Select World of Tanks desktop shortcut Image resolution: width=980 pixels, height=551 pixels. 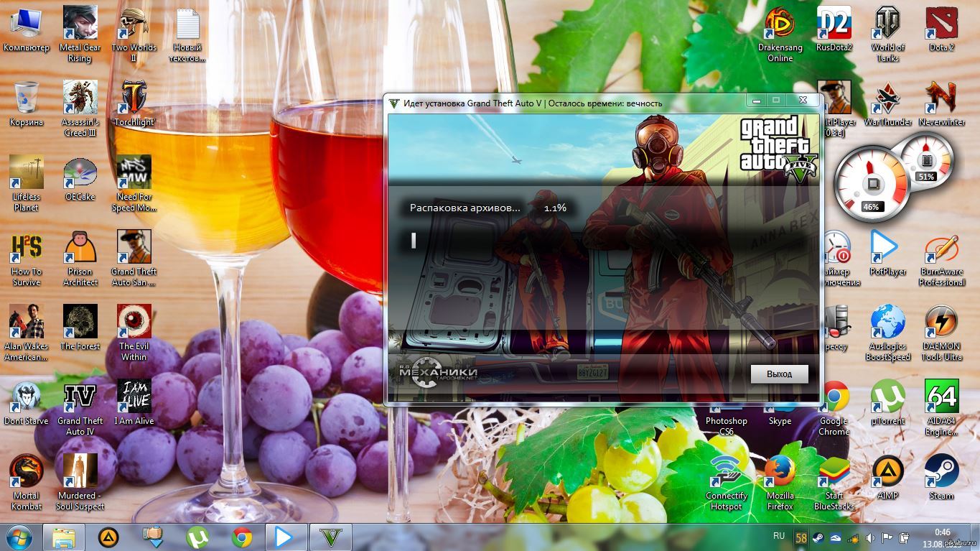[x=888, y=34]
